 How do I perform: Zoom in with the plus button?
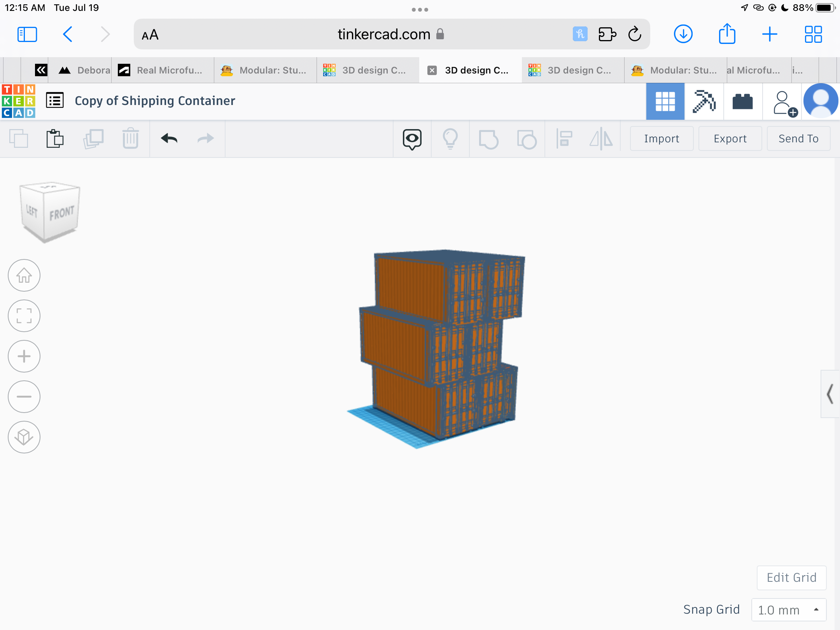(24, 356)
